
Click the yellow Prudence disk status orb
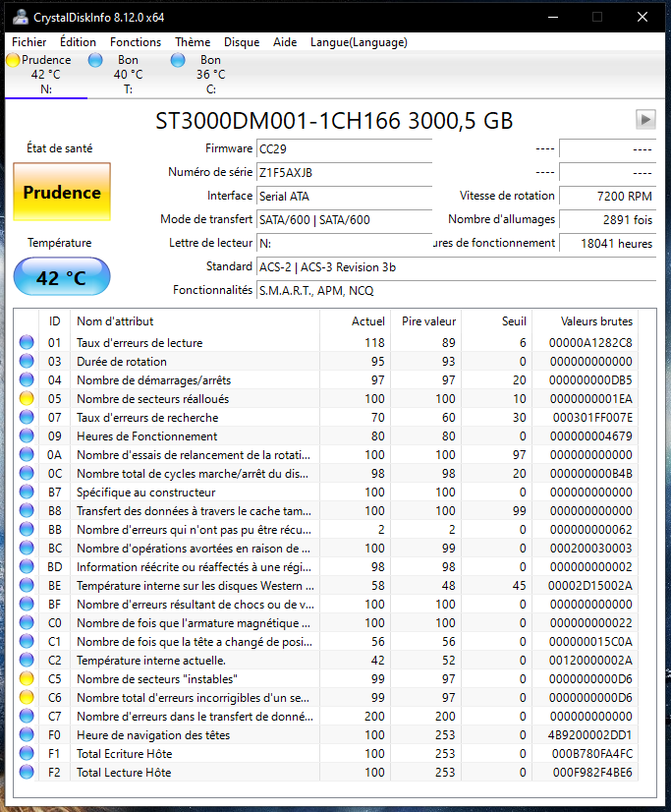pyautogui.click(x=13, y=60)
